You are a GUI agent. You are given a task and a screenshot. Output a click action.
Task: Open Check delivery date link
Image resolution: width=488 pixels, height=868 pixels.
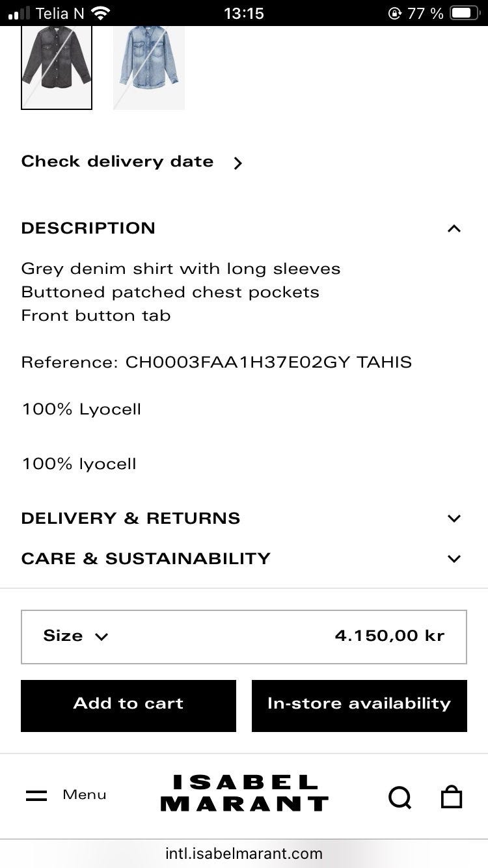[x=131, y=162]
